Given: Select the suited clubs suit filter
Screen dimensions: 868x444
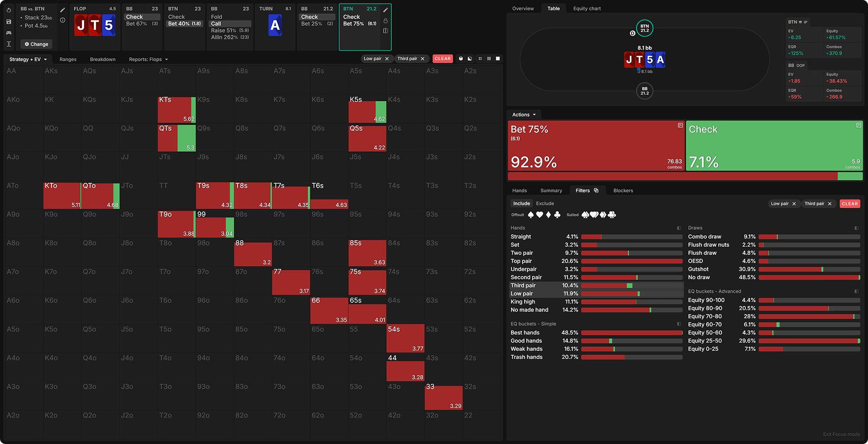Looking at the screenshot, I should click(612, 215).
